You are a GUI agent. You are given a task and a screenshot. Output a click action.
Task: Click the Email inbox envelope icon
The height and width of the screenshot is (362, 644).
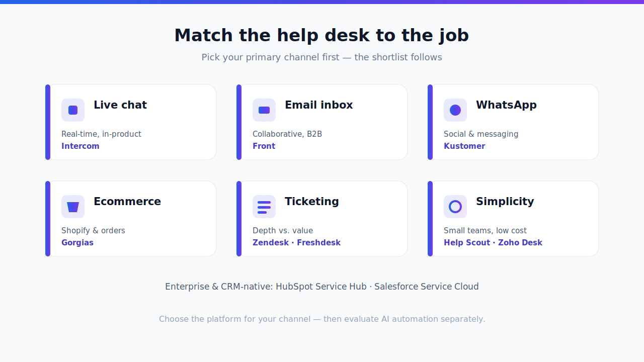264,110
